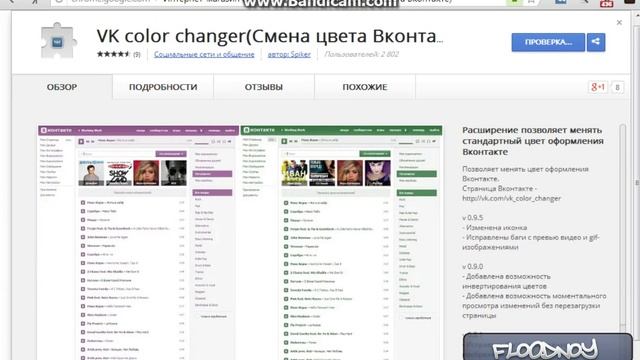
Task: Click the extension title VK color changer
Action: 270,36
